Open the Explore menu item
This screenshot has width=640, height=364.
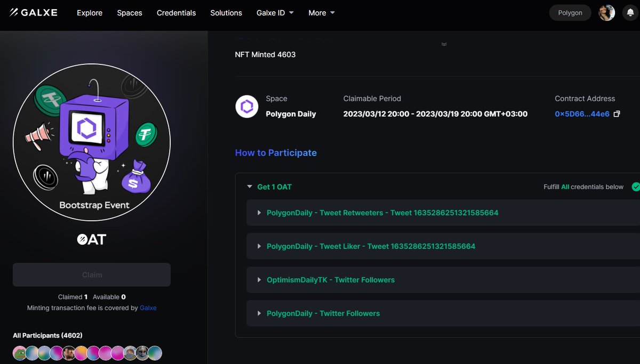(90, 13)
